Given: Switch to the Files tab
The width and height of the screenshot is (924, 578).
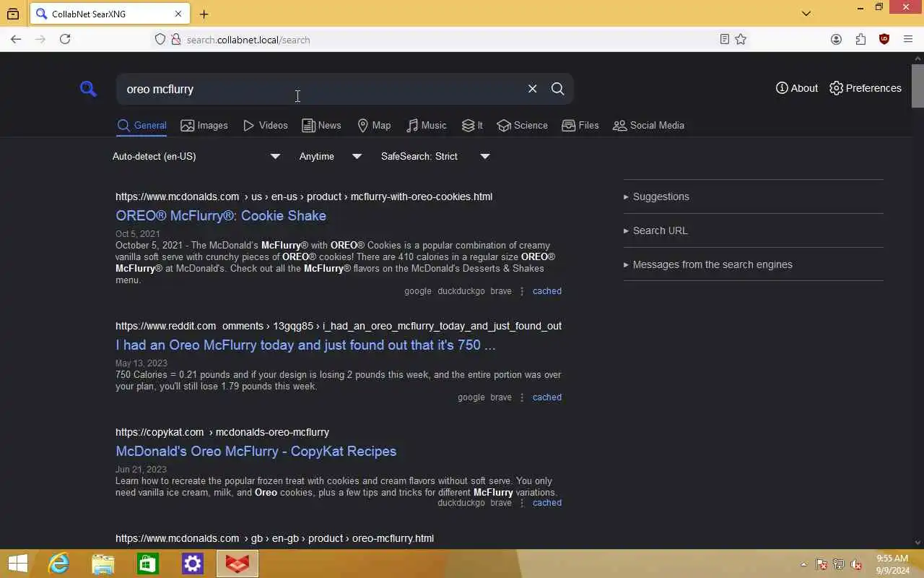Looking at the screenshot, I should pos(580,126).
